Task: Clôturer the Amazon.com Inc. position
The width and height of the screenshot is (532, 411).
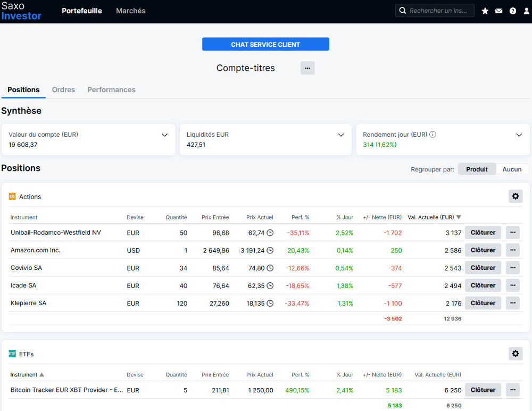Action: [483, 250]
